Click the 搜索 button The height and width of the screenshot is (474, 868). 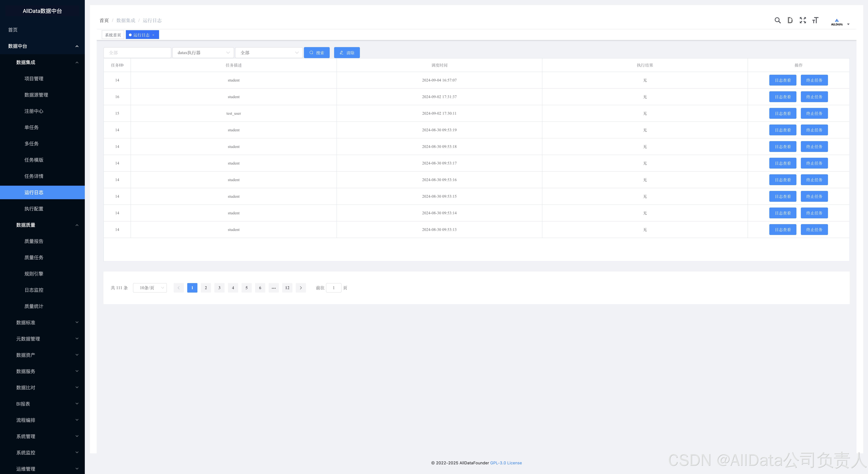(x=316, y=53)
